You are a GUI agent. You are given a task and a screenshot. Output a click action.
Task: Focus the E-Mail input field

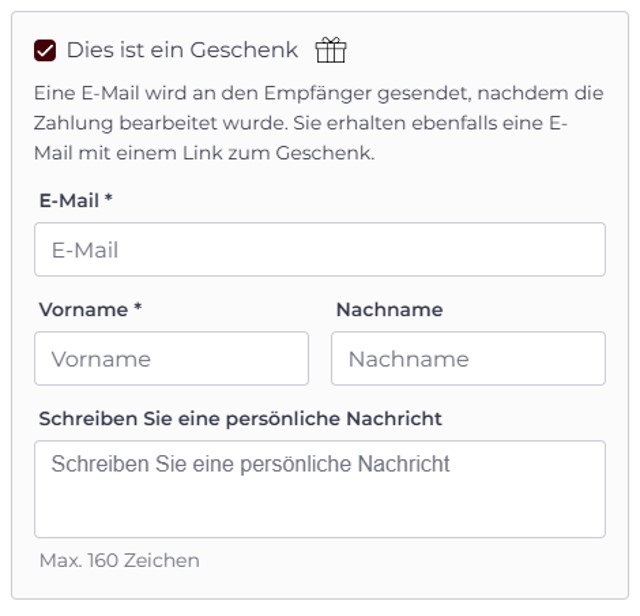[x=319, y=250]
